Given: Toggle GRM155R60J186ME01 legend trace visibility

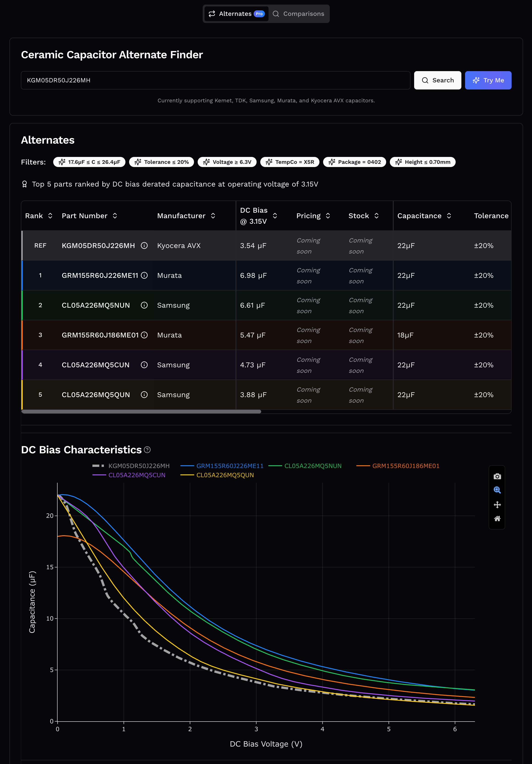Looking at the screenshot, I should point(405,466).
